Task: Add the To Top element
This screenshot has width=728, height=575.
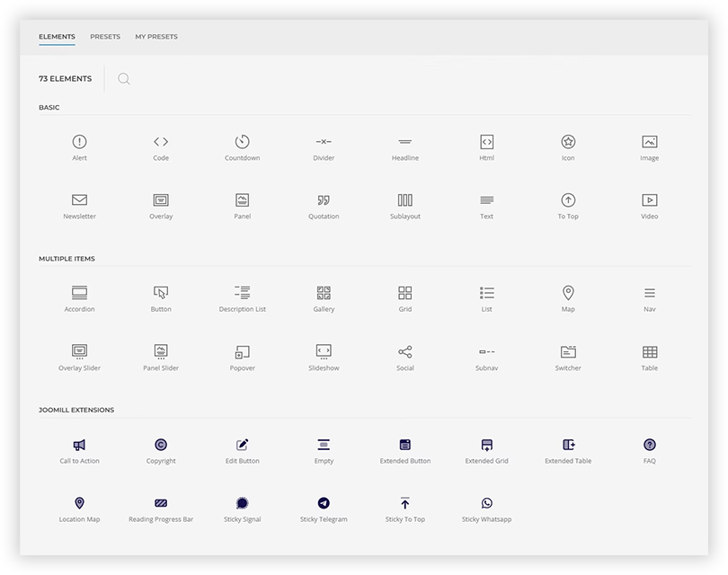Action: click(x=568, y=207)
